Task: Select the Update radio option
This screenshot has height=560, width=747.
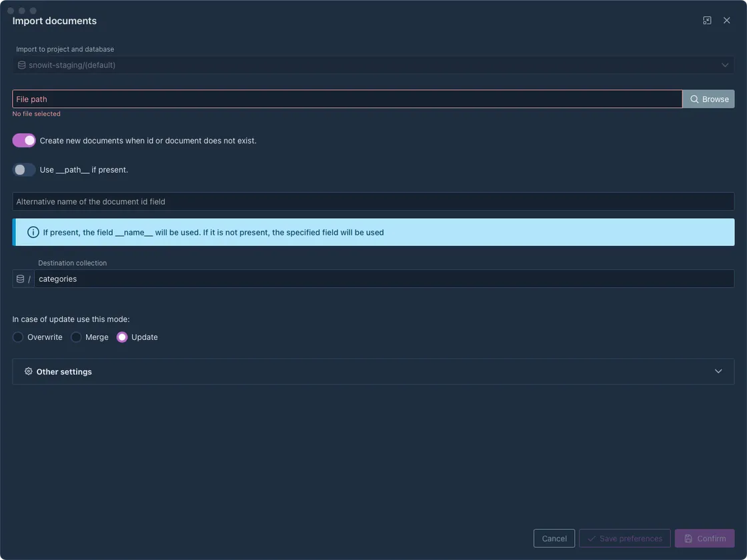Action: (x=122, y=337)
